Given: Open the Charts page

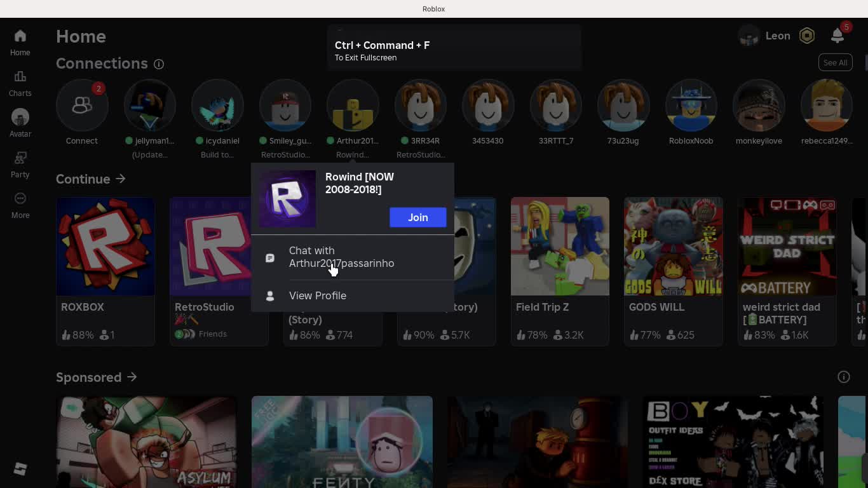Looking at the screenshot, I should pos(20,83).
